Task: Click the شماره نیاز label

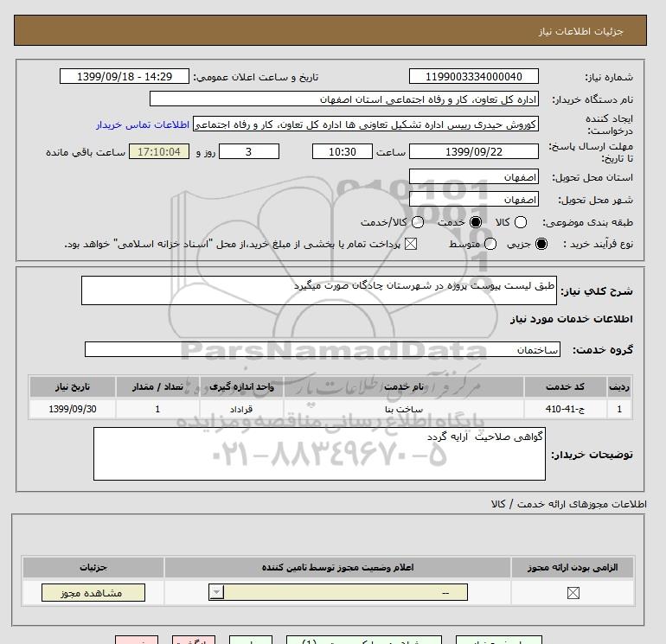Action: 609,77
